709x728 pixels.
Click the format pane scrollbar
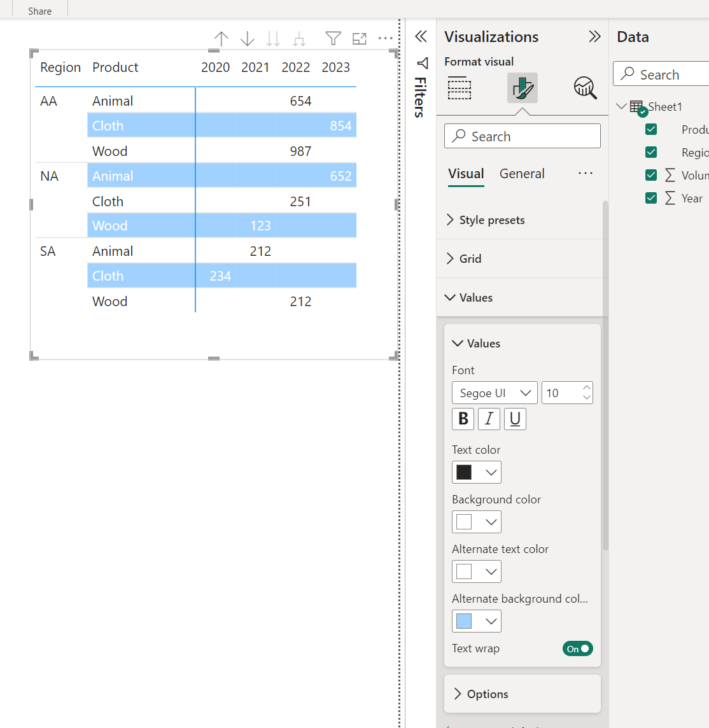click(605, 375)
